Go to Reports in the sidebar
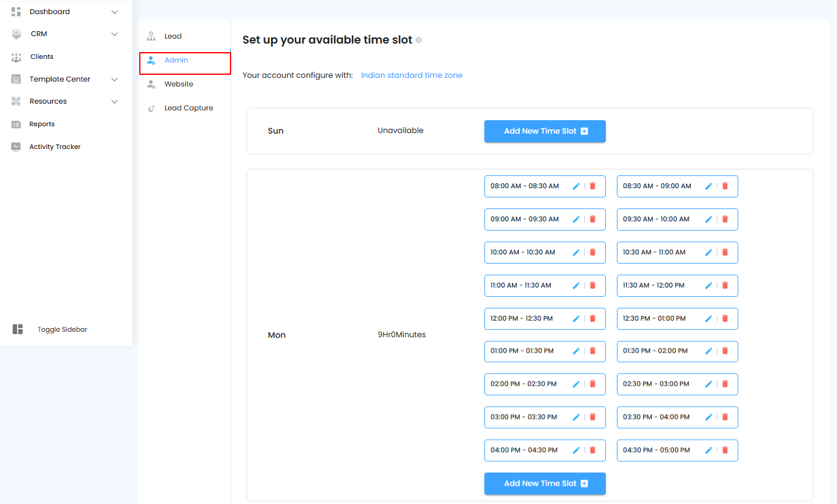This screenshot has height=504, width=837. coord(42,124)
